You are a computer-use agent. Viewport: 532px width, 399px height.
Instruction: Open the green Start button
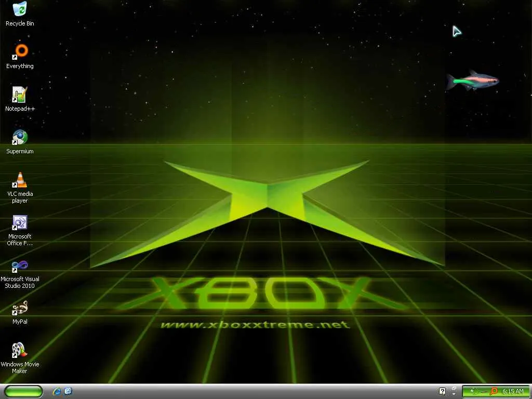[x=23, y=391]
